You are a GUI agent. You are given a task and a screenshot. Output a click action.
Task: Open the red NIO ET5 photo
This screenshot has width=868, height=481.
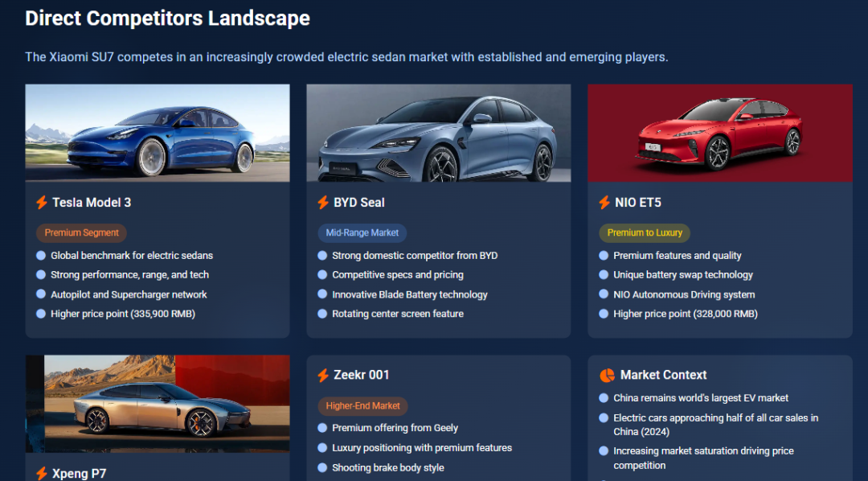tap(720, 133)
